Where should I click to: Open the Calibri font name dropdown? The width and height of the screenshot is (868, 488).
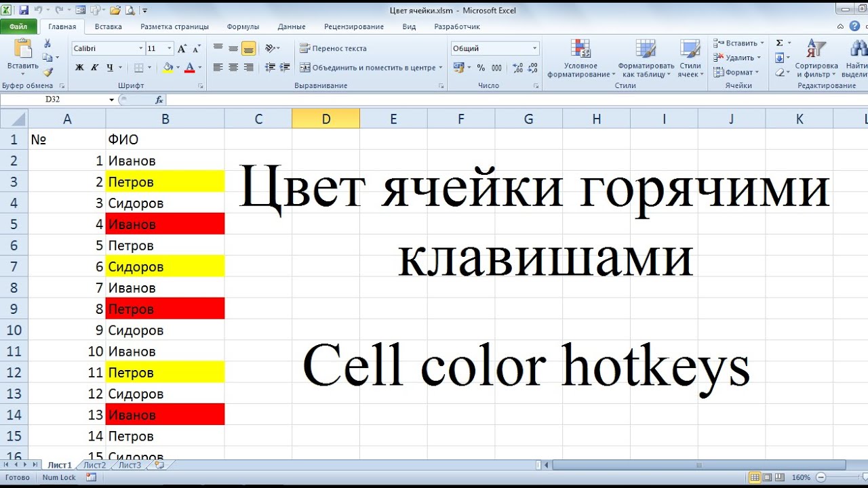point(141,48)
